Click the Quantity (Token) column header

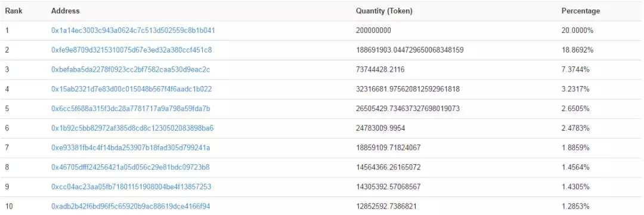[x=384, y=11]
